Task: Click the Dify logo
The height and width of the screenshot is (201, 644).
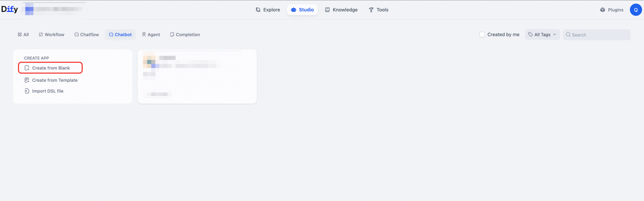Action: click(x=9, y=9)
